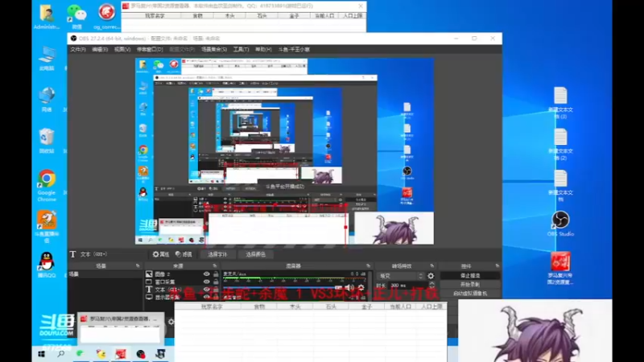Open the 腾讯QQ penguin desktop icon
The width and height of the screenshot is (644, 362).
pos(47,265)
